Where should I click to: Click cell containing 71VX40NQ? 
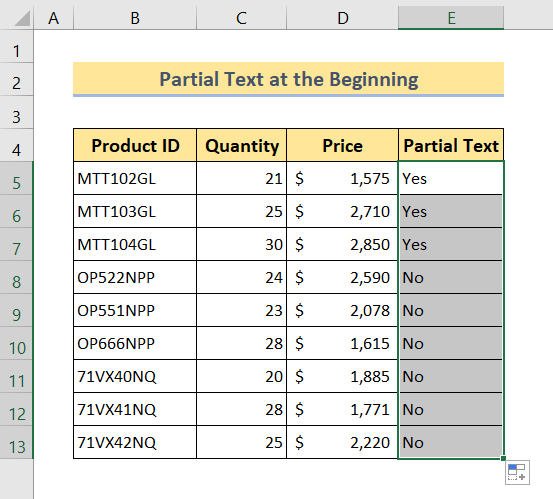point(135,376)
